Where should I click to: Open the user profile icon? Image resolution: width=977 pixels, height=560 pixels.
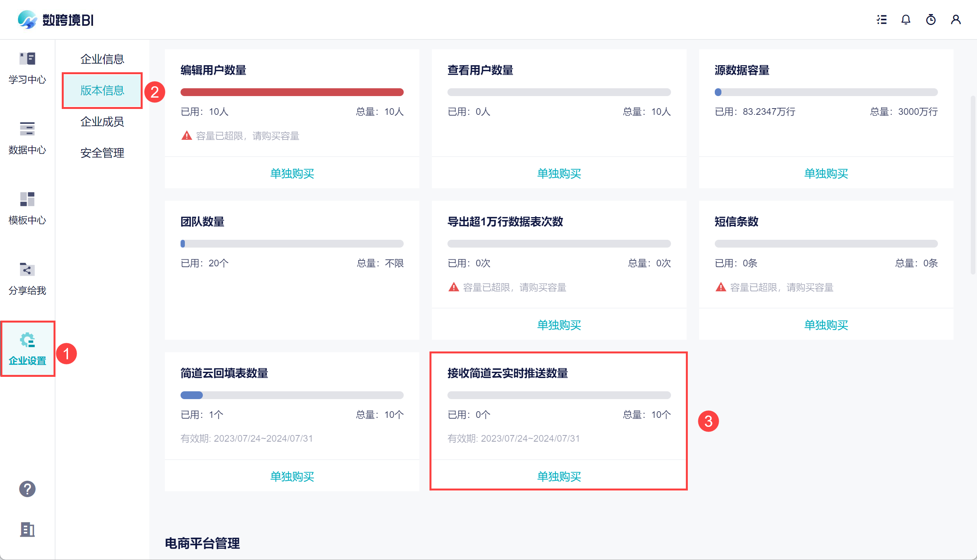pyautogui.click(x=956, y=20)
